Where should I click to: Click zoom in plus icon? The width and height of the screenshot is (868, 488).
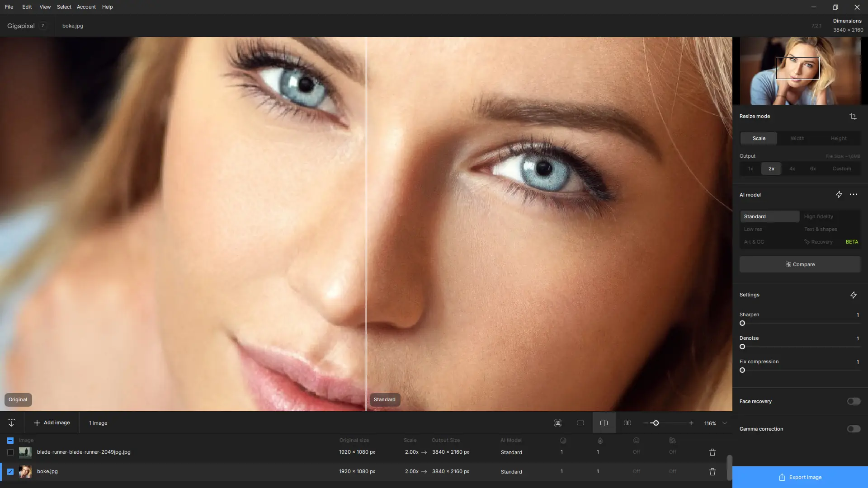691,423
